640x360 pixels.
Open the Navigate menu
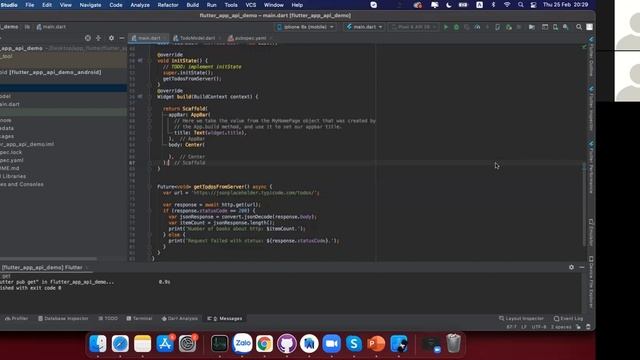click(90, 5)
